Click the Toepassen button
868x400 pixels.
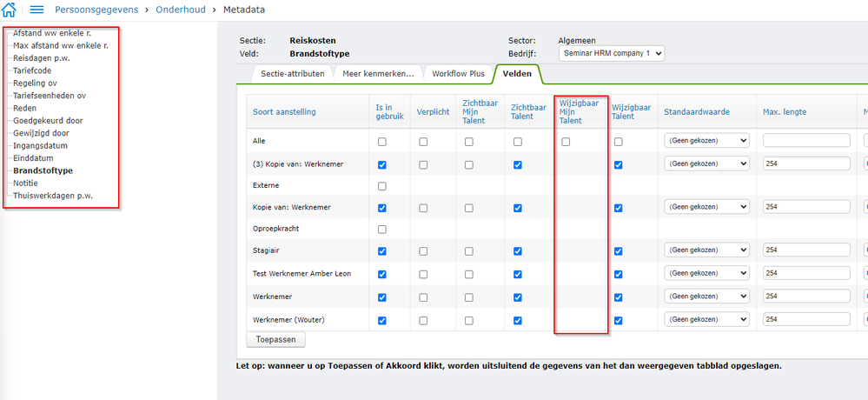click(275, 339)
